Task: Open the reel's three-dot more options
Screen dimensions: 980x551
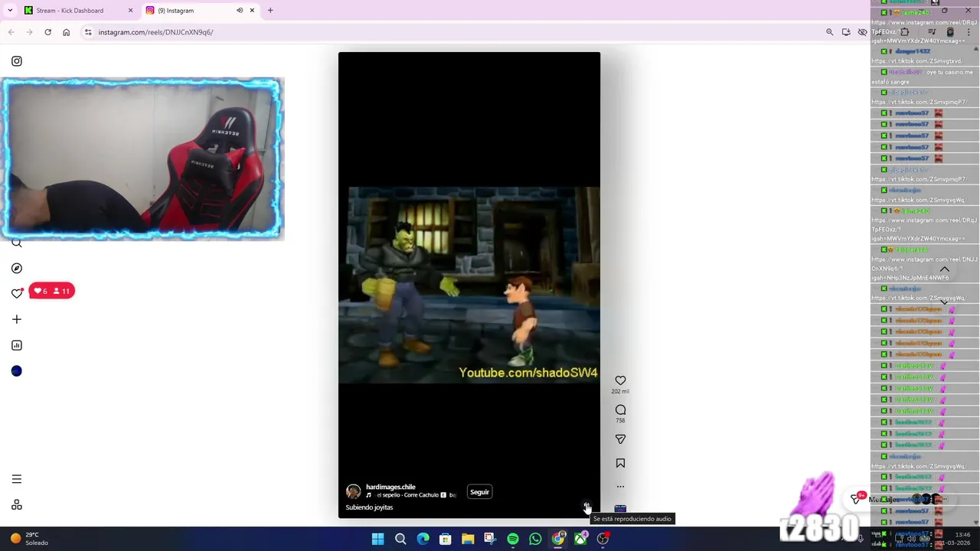Action: tap(620, 487)
